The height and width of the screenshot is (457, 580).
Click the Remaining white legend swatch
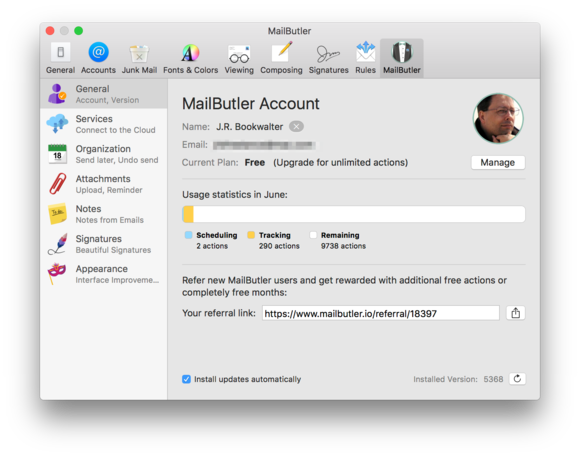pos(313,235)
